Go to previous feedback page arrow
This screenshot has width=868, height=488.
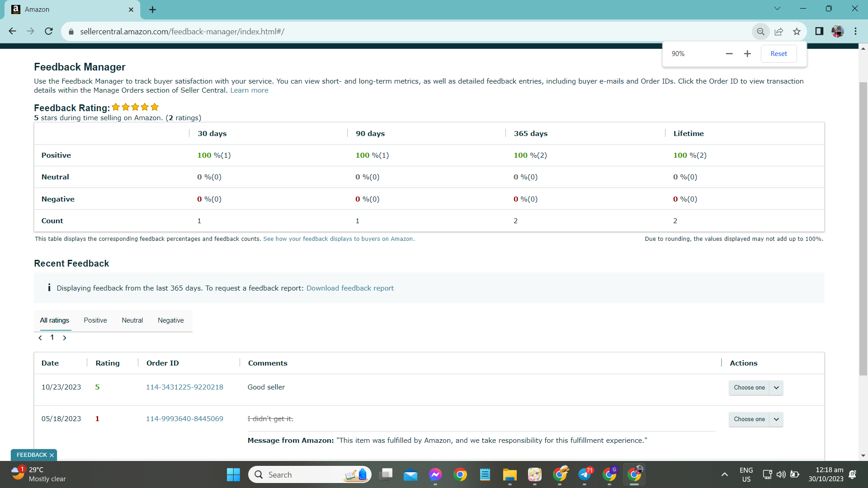[40, 338]
